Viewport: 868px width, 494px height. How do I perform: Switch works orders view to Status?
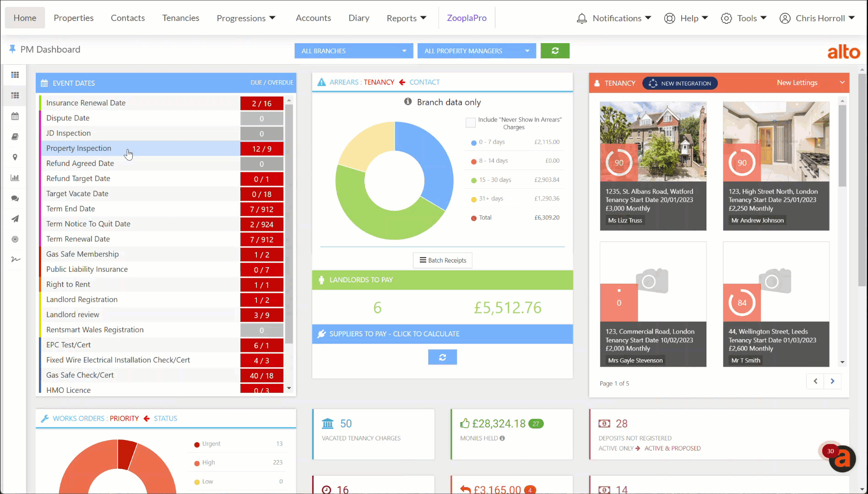[165, 418]
